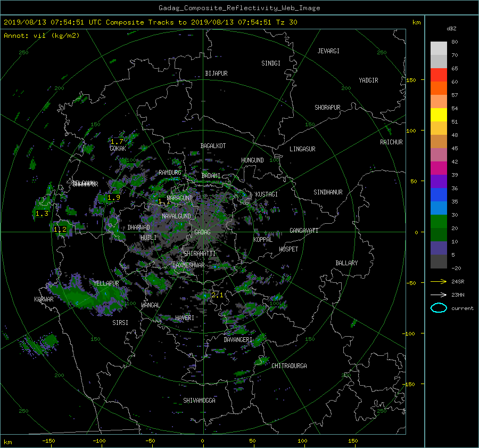Click the red 65 dBZ legend swatch

tap(439, 75)
